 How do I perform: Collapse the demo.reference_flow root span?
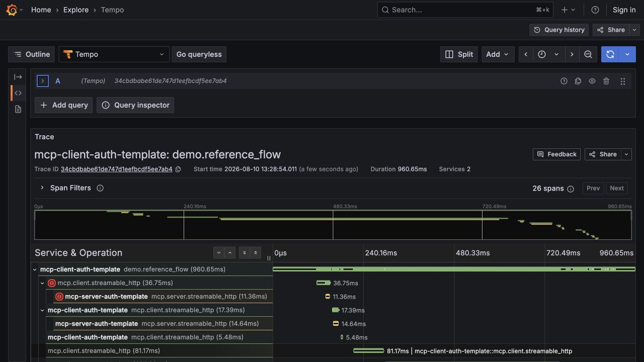coord(35,269)
